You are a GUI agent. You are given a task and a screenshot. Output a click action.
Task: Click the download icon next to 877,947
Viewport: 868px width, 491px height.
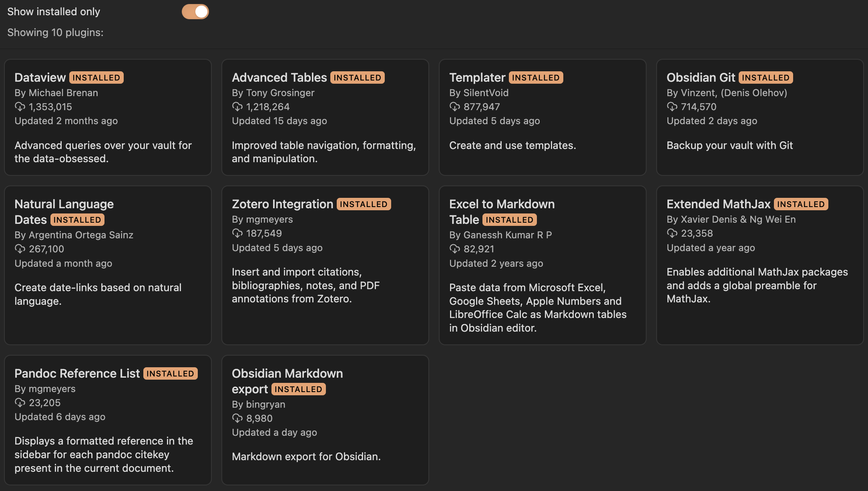pyautogui.click(x=455, y=107)
